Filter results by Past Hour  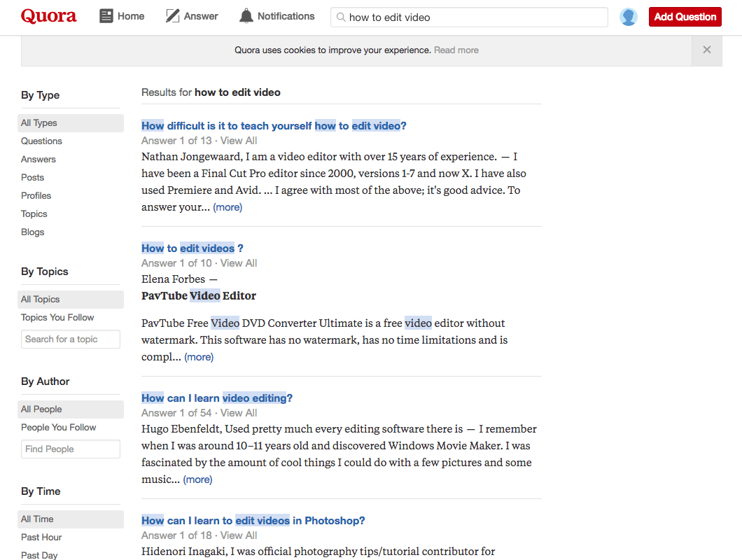point(41,538)
